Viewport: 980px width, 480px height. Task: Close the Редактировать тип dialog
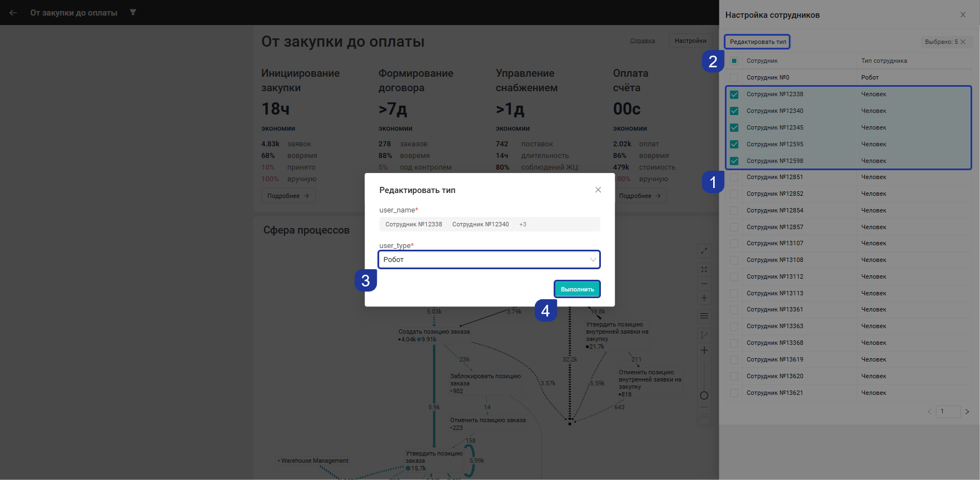click(598, 190)
